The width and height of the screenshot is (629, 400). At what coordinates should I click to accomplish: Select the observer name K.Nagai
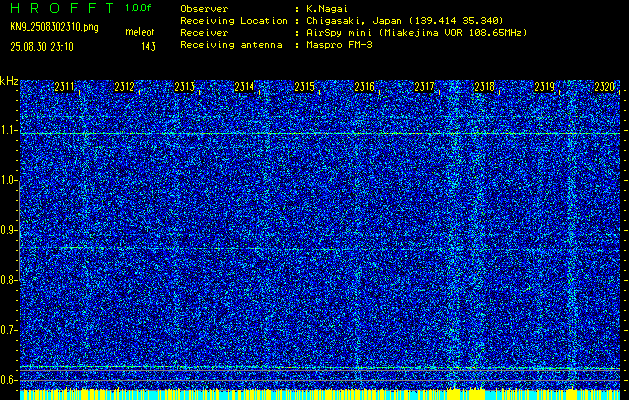point(327,8)
